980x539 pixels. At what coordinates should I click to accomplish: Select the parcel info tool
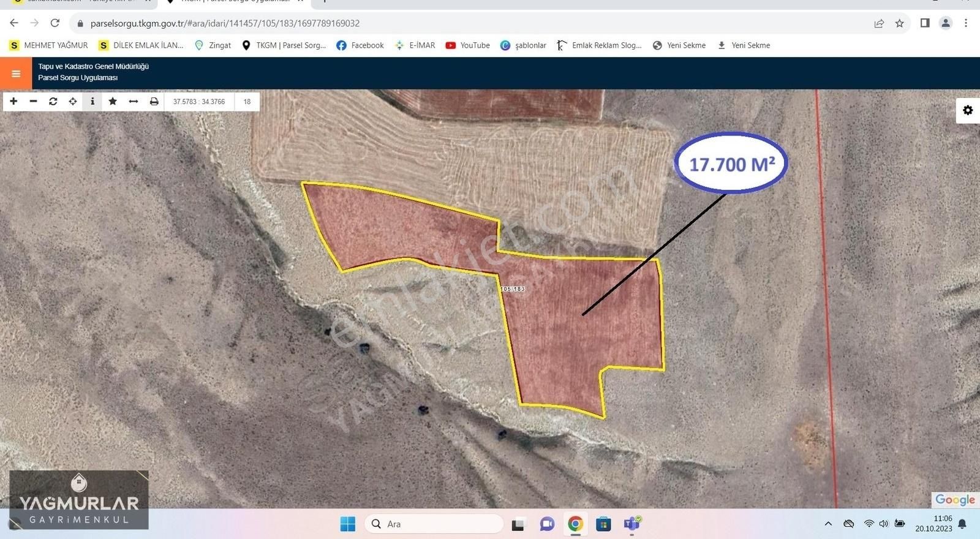92,102
